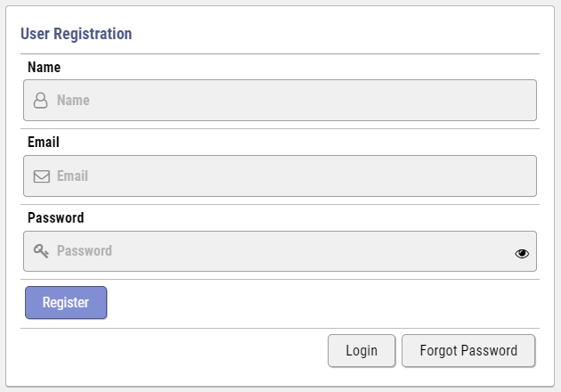This screenshot has height=392, width=561.
Task: Go to the Login page button
Action: coord(362,350)
